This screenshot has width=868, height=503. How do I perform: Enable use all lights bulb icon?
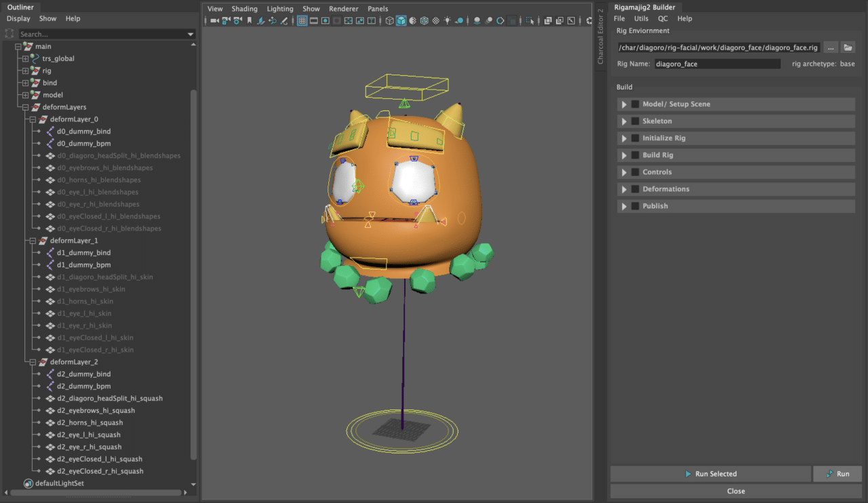click(447, 20)
